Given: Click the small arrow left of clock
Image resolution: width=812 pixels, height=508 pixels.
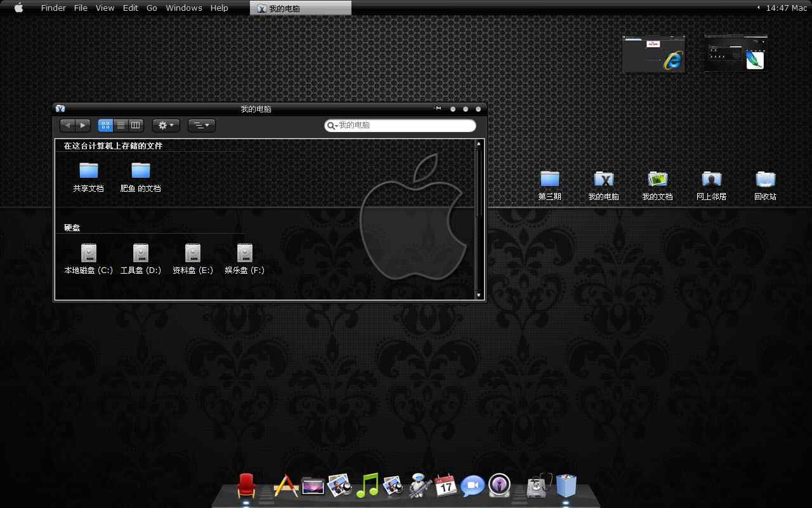Looking at the screenshot, I should point(759,8).
